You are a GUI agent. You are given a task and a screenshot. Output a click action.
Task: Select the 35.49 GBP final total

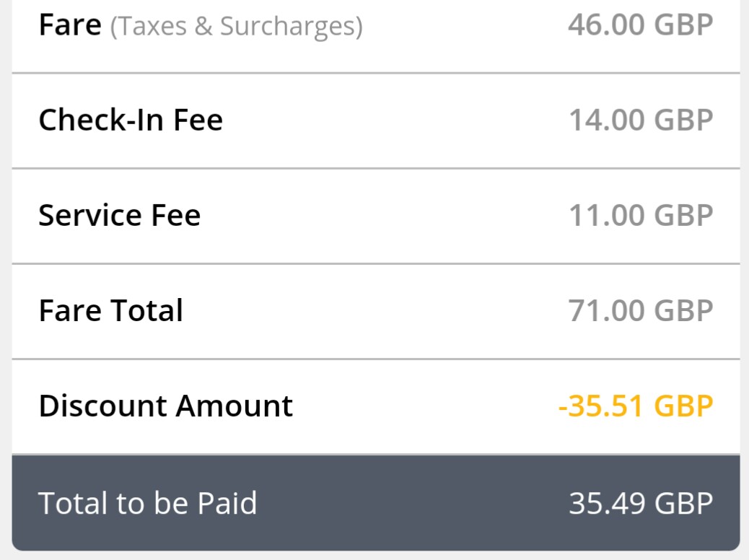pos(641,503)
